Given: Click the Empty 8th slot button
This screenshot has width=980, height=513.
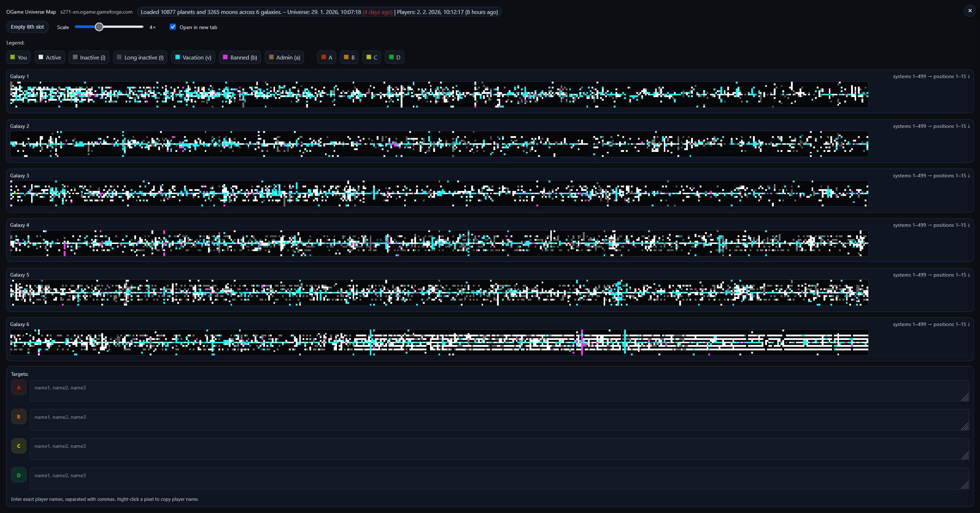Looking at the screenshot, I should point(27,27).
